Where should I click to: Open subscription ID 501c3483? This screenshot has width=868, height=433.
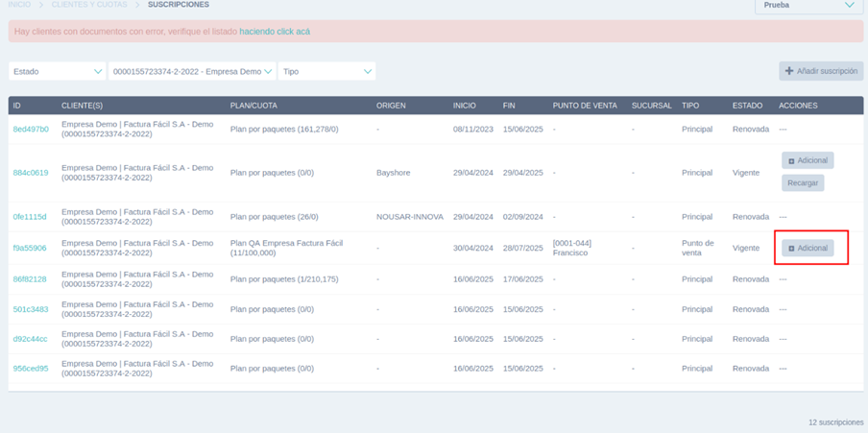30,309
